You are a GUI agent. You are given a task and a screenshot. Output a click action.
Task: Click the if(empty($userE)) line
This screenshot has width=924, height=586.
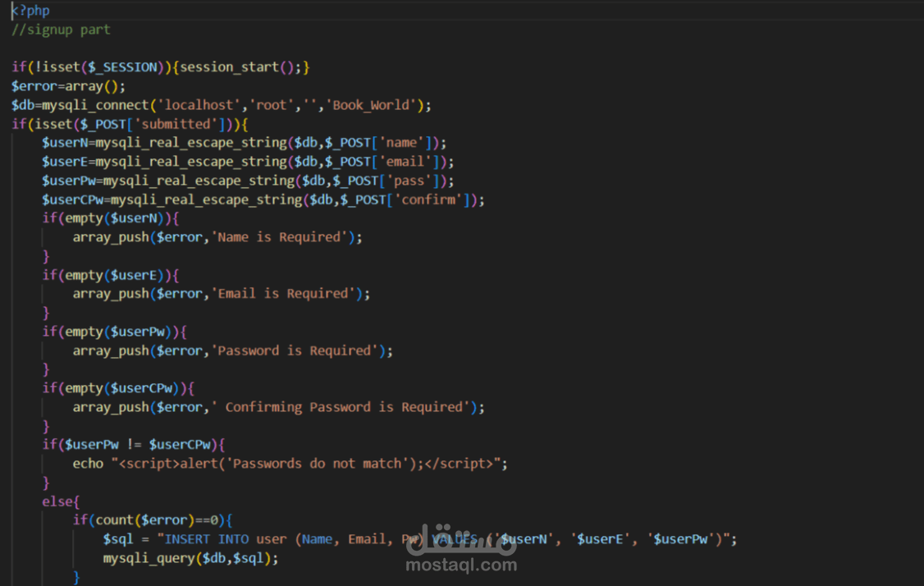pyautogui.click(x=110, y=275)
